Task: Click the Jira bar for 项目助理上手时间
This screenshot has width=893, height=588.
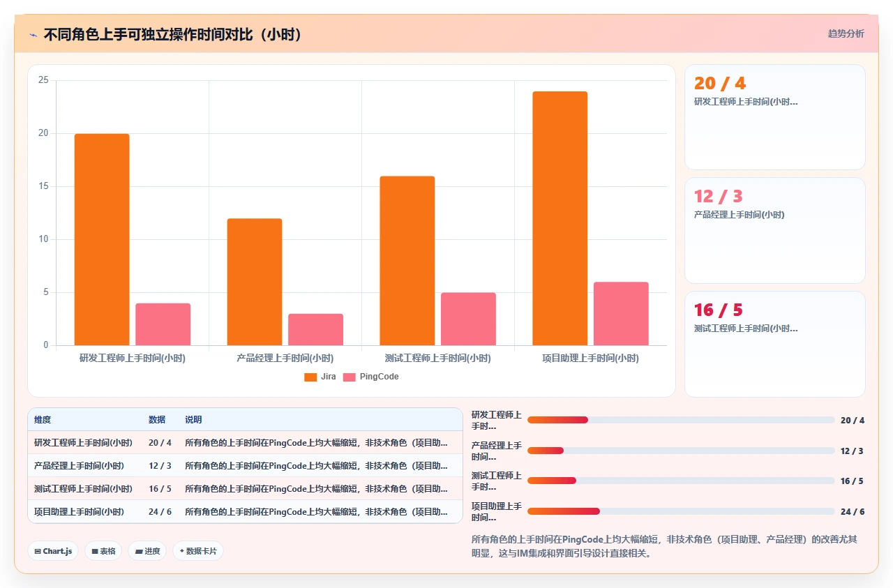Action: point(560,218)
